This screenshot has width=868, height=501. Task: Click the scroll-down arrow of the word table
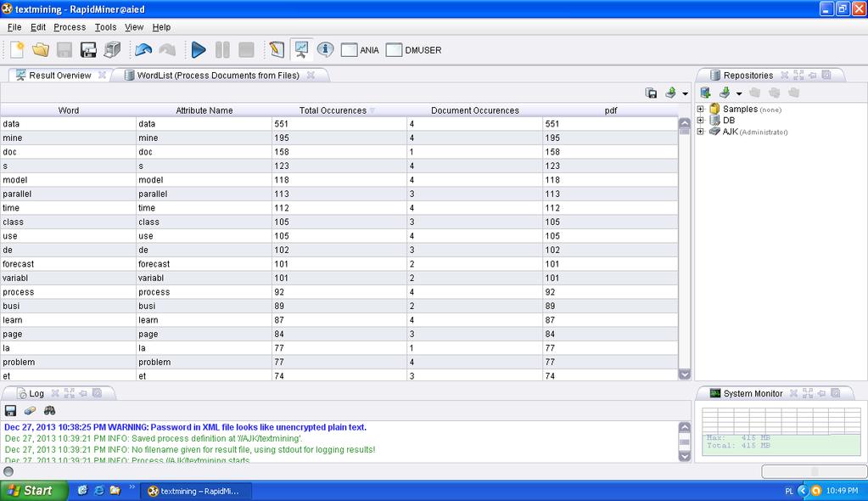click(x=684, y=374)
